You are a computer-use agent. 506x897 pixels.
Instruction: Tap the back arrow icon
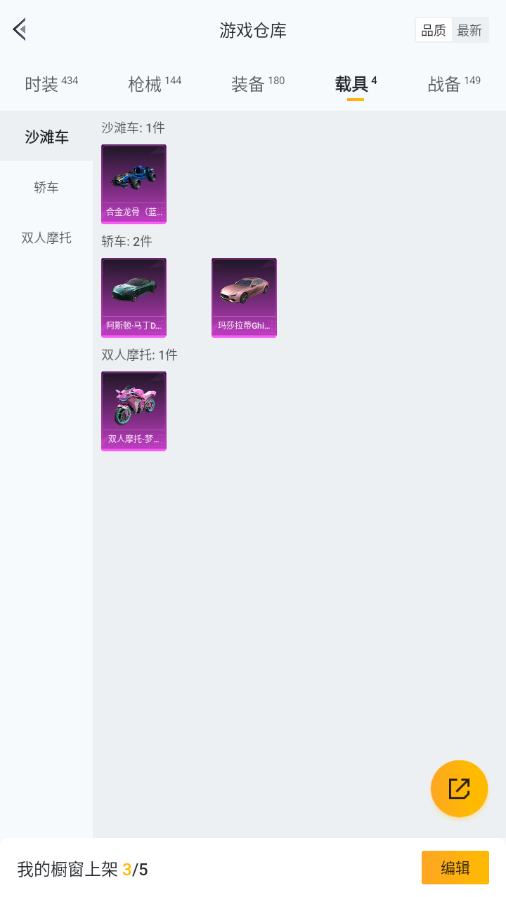(20, 30)
